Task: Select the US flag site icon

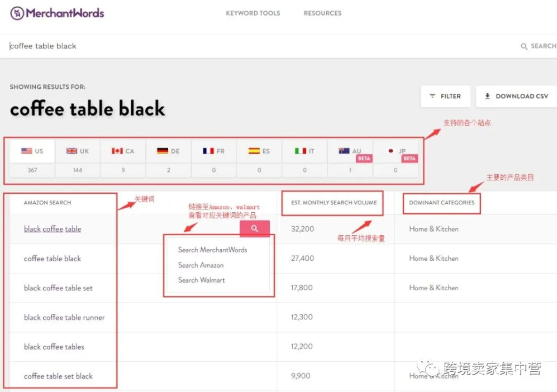Action: click(x=26, y=150)
